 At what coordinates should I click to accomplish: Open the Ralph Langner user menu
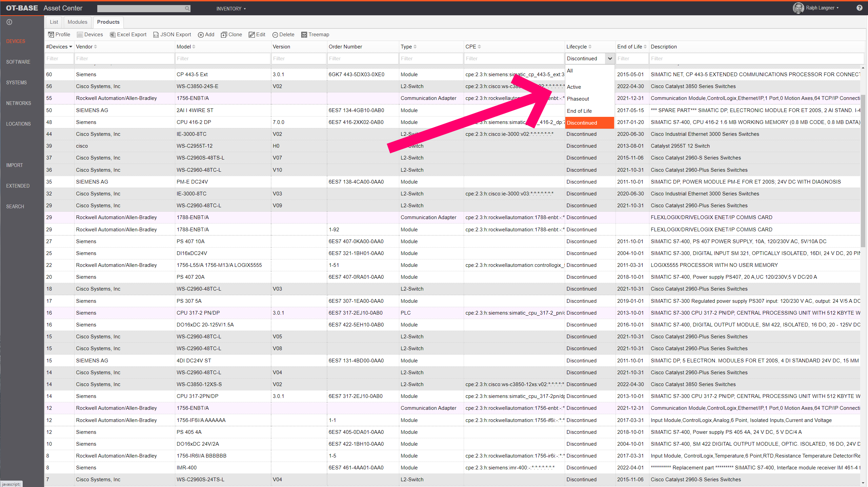pyautogui.click(x=822, y=8)
